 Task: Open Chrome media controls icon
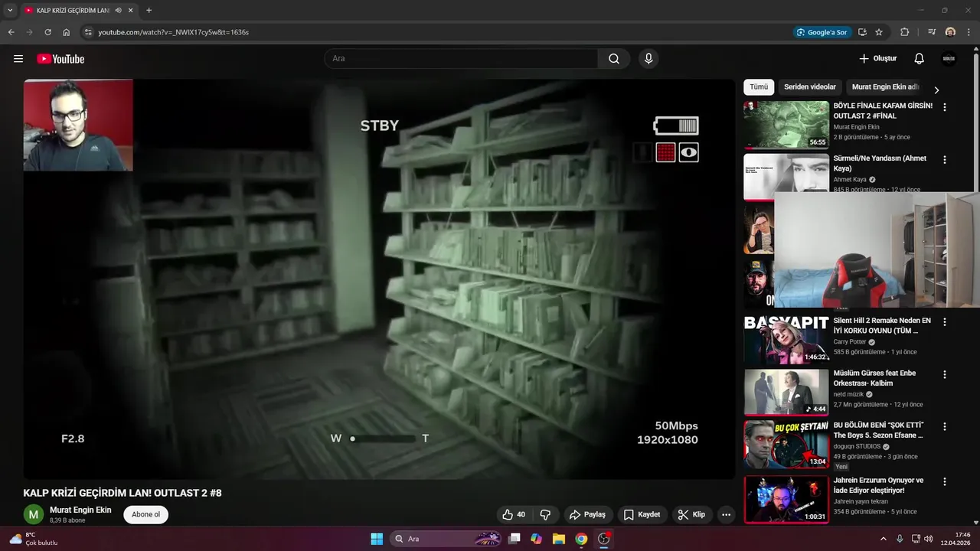click(932, 32)
